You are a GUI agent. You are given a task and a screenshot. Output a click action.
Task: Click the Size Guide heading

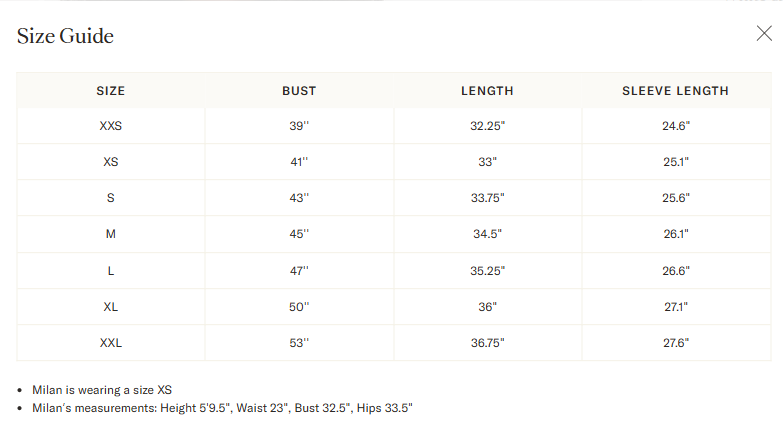(65, 37)
